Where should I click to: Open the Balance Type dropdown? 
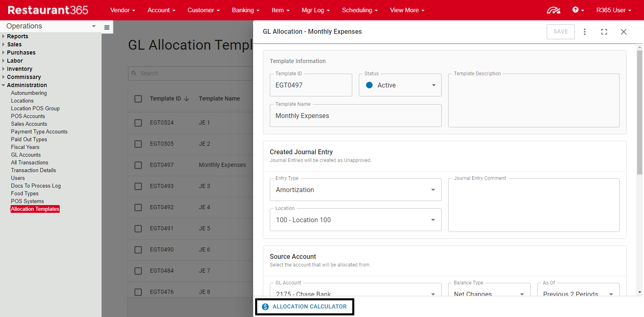coord(489,290)
